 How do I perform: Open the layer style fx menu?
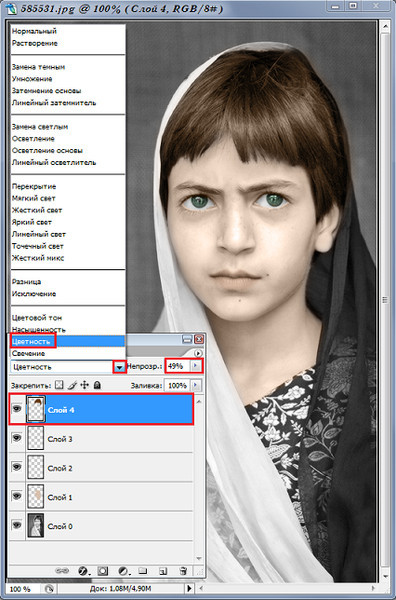83,571
